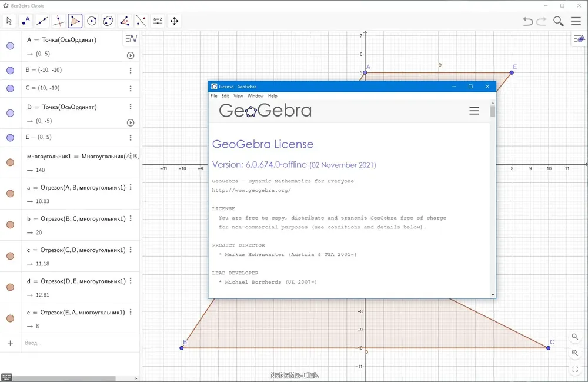
Task: Open the Help menu in License window
Action: 273,96
